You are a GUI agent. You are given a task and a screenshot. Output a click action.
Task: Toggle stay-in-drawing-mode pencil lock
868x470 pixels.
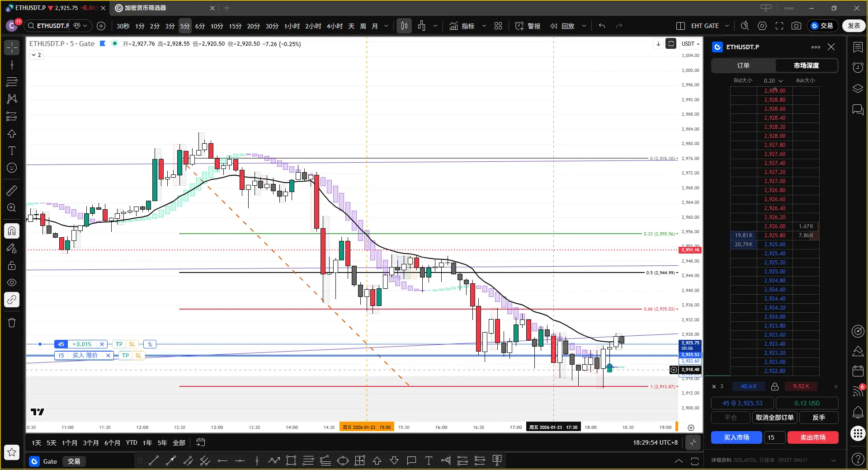point(12,248)
